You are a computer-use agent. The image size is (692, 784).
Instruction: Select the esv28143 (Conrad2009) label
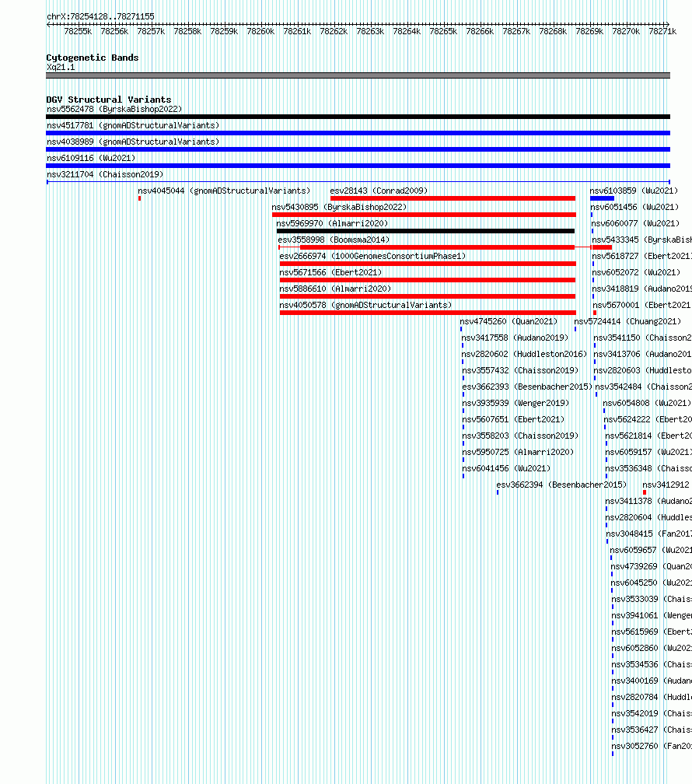[379, 191]
